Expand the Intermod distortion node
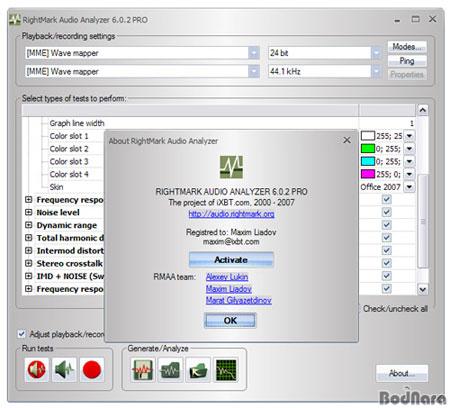 tap(29, 250)
